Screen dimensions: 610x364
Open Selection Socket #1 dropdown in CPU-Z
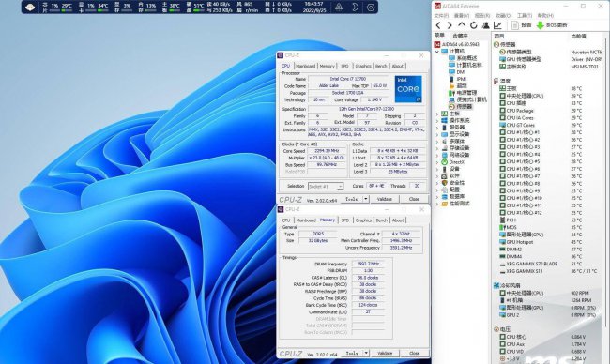(326, 187)
